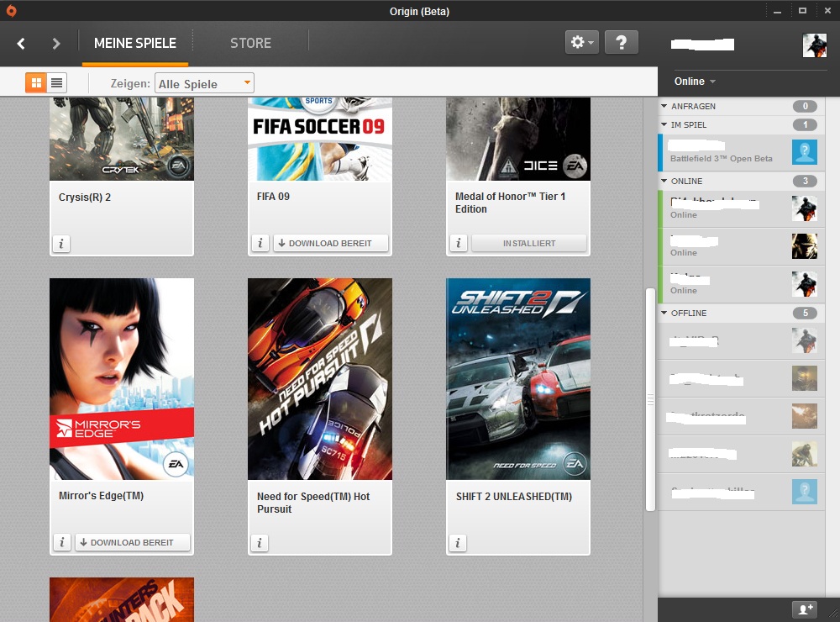Image resolution: width=840 pixels, height=622 pixels.
Task: Switch to the MEINE SPIELE tab
Action: (x=135, y=43)
